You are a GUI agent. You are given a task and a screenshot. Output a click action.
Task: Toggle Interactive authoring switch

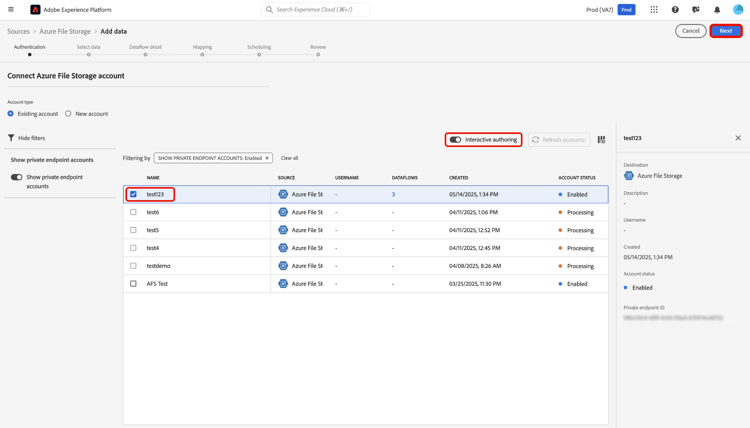(x=456, y=140)
